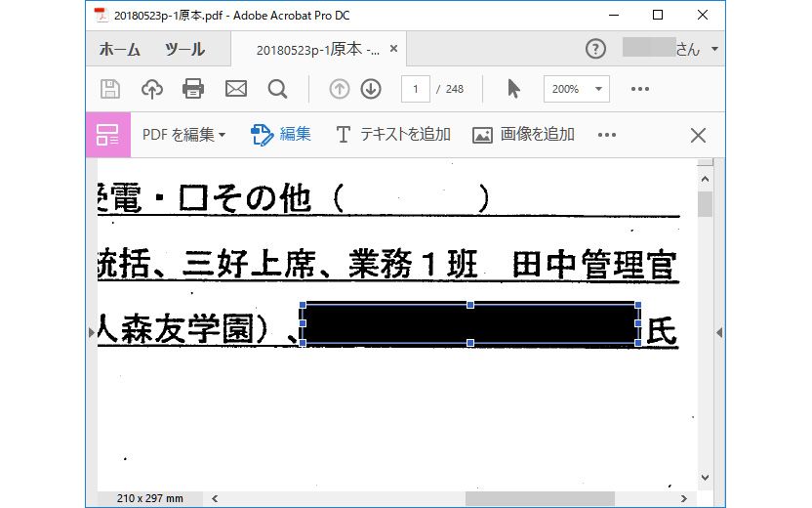812x508 pixels.
Task: Choose テキストを追加 tool
Action: point(393,135)
